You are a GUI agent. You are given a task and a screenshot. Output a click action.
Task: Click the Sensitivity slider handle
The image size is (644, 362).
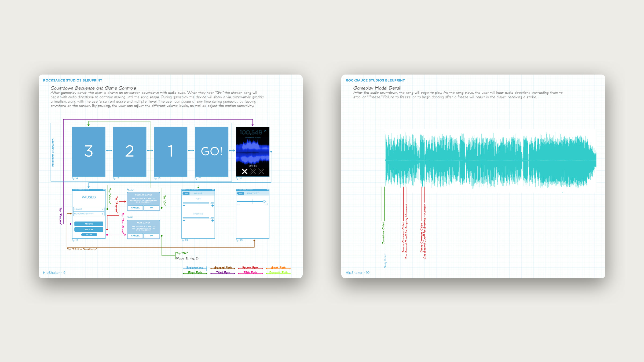[x=264, y=201]
